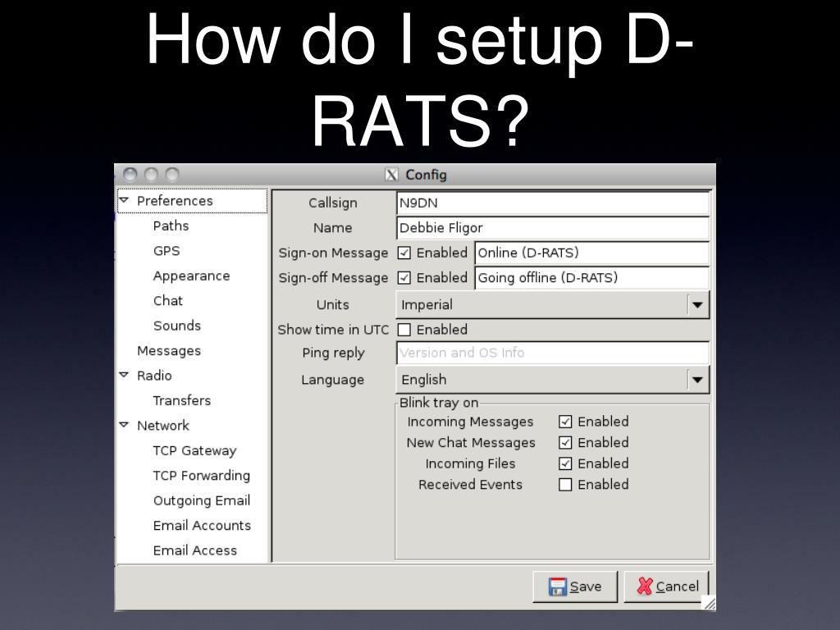840x630 pixels.
Task: Click the New Chat Messages label
Action: tap(471, 443)
